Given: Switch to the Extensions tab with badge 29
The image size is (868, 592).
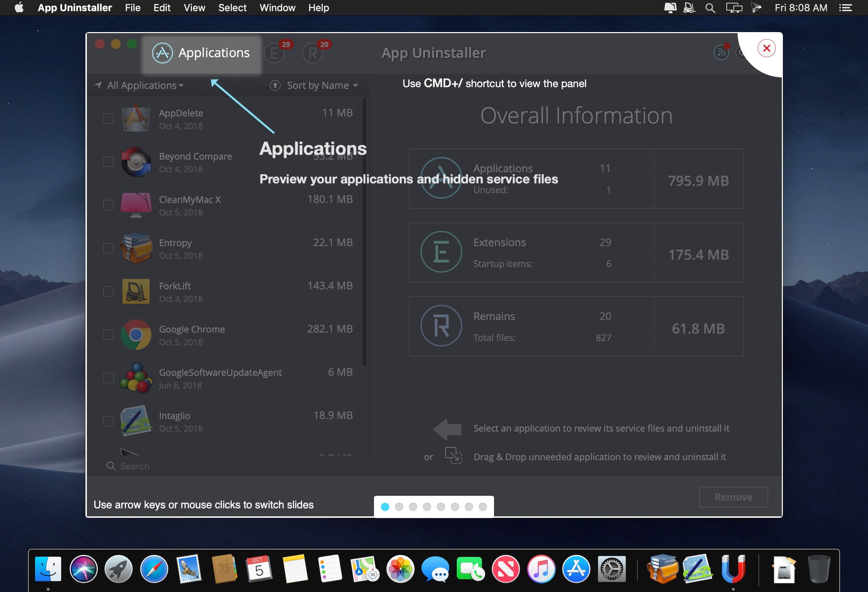Looking at the screenshot, I should [275, 53].
